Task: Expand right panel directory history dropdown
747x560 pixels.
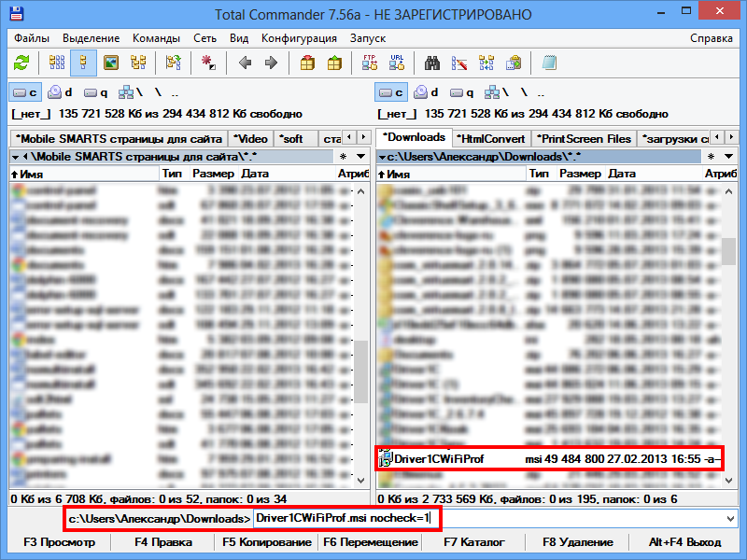Action: [728, 156]
